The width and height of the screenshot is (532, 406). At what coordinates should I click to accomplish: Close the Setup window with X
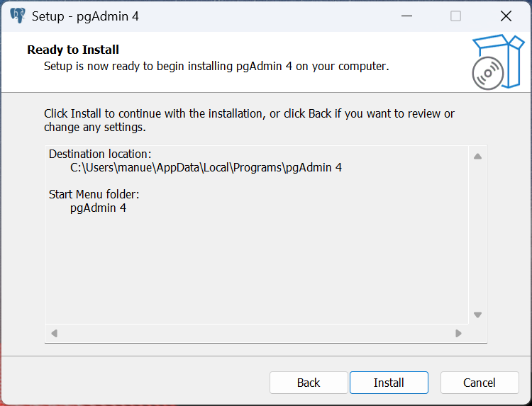point(506,16)
